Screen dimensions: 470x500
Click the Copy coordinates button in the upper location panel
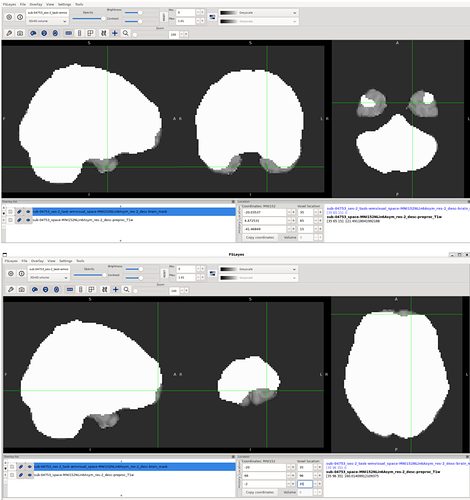click(260, 237)
